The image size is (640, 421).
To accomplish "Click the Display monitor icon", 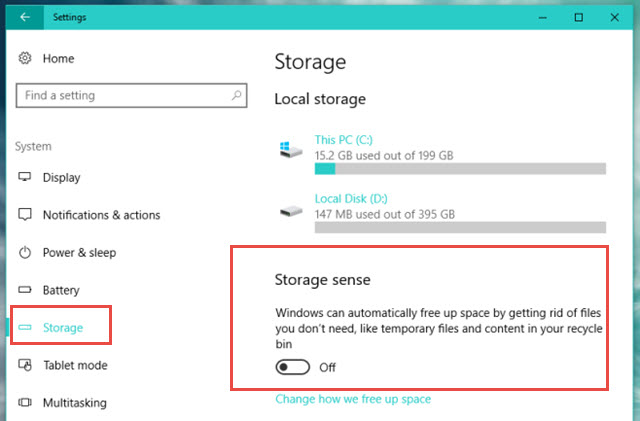I will [24, 177].
